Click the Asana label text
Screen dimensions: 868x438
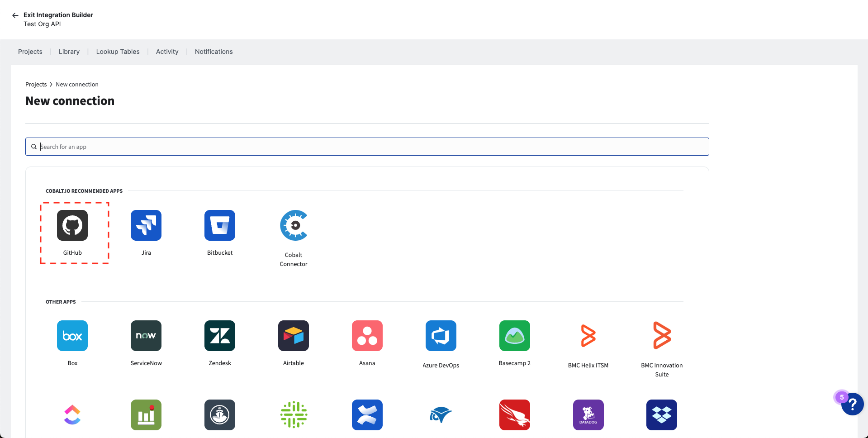click(367, 363)
